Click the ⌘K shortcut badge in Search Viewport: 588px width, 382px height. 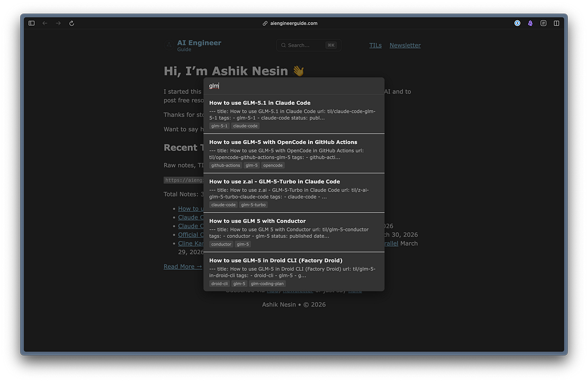pyautogui.click(x=331, y=45)
